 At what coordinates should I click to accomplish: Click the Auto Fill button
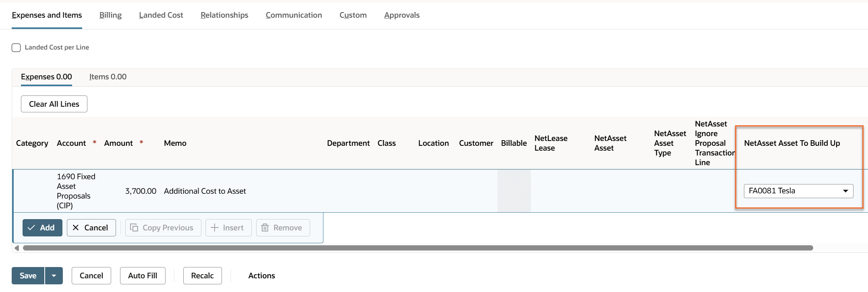[x=143, y=275]
